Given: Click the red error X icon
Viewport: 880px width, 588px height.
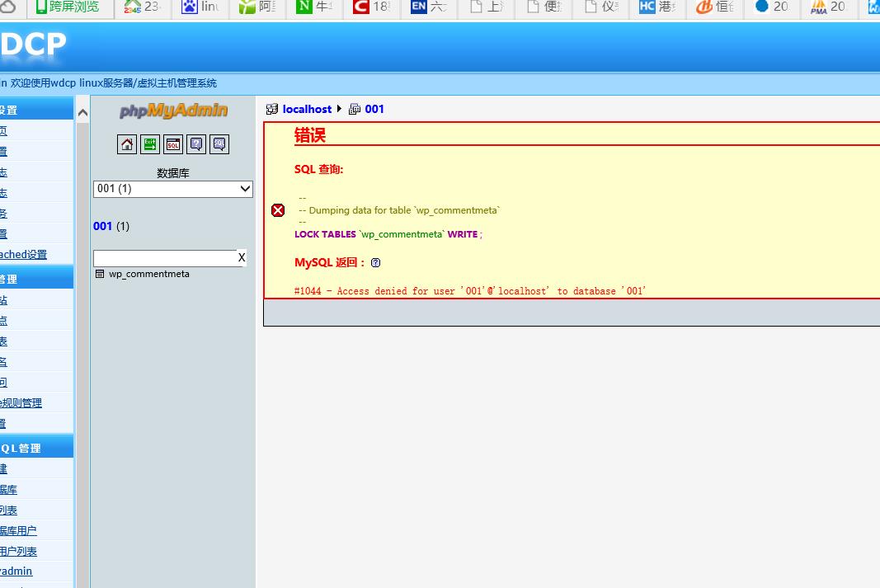Looking at the screenshot, I should tap(278, 210).
